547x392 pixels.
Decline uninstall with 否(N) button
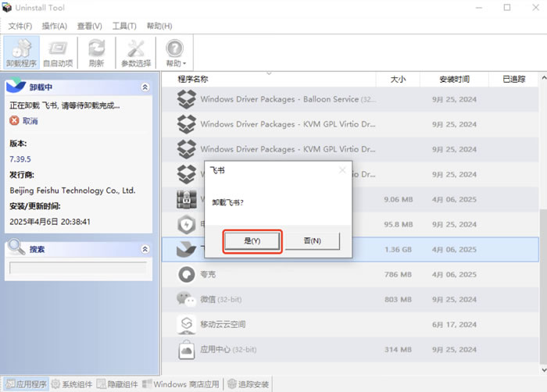313,241
